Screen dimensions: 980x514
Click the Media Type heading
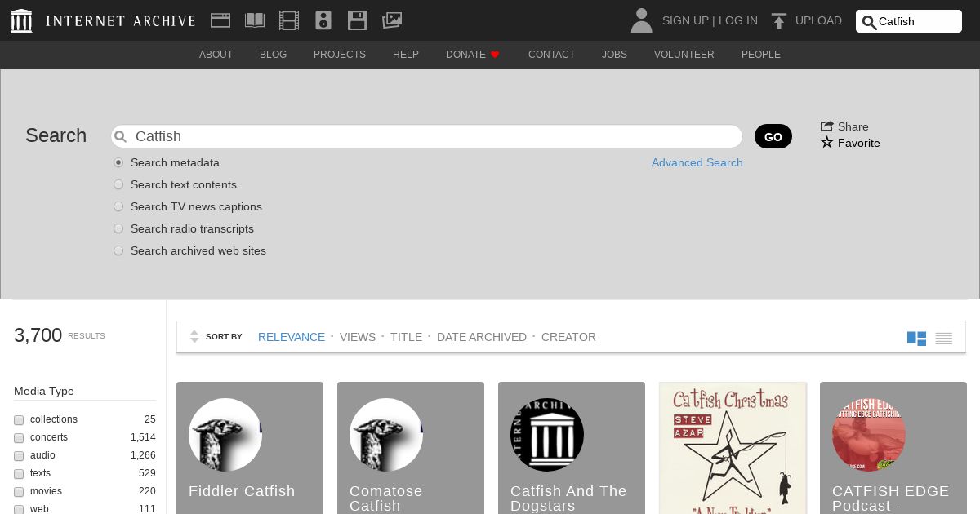tap(44, 391)
